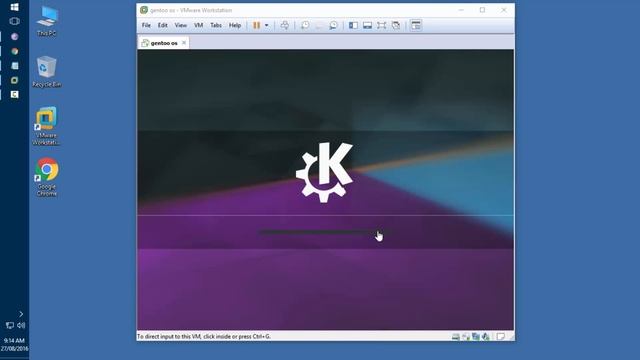Open Task View on the taskbar

tap(14, 21)
